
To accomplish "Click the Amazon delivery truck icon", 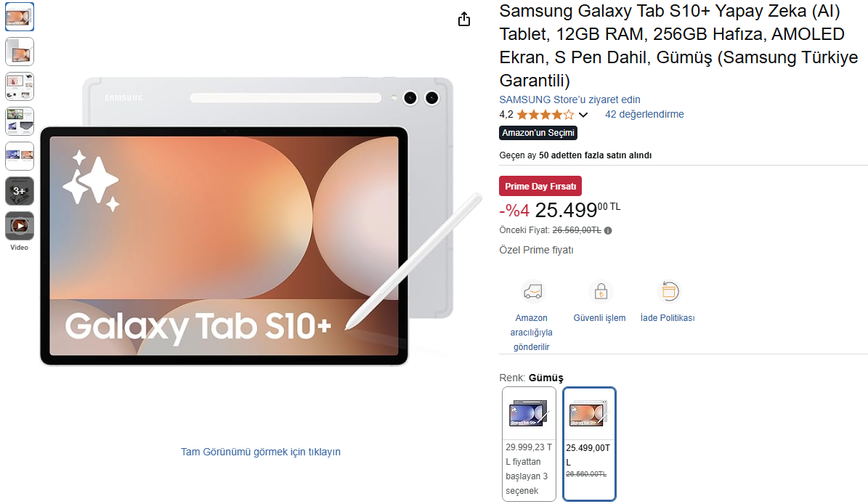I will (x=532, y=291).
